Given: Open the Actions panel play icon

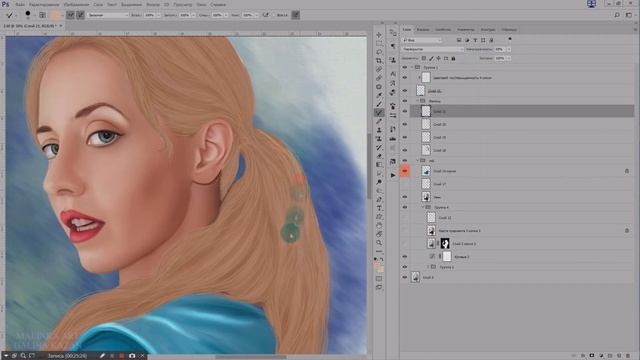Looking at the screenshot, I should click(x=393, y=175).
